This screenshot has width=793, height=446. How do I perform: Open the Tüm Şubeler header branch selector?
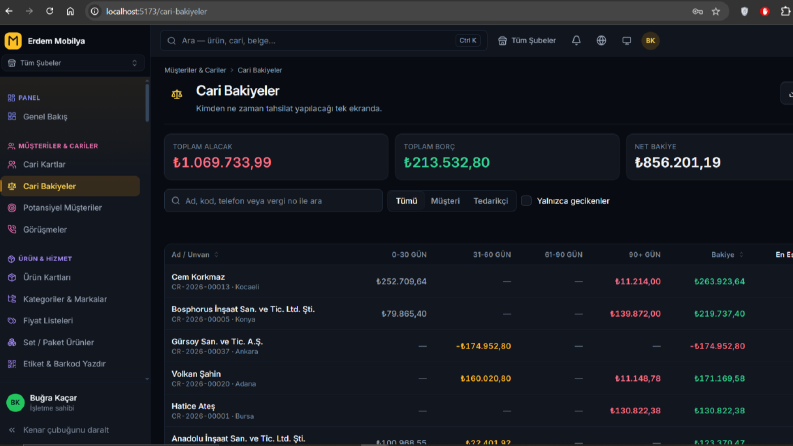tap(527, 40)
